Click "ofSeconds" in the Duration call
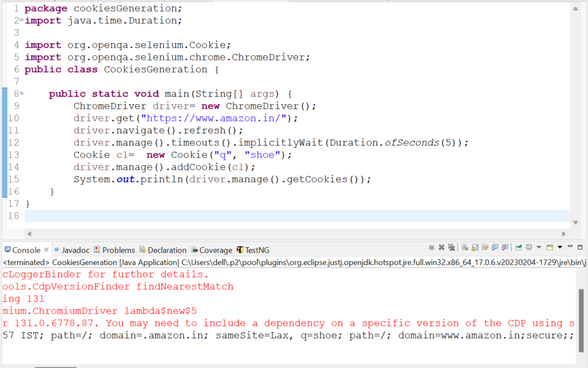This screenshot has width=588, height=368. 412,143
